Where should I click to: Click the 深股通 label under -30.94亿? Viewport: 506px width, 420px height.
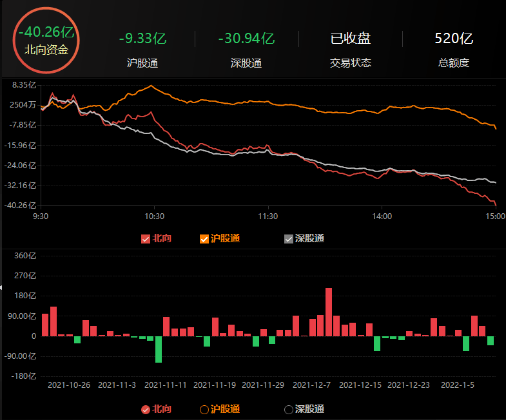[246, 63]
